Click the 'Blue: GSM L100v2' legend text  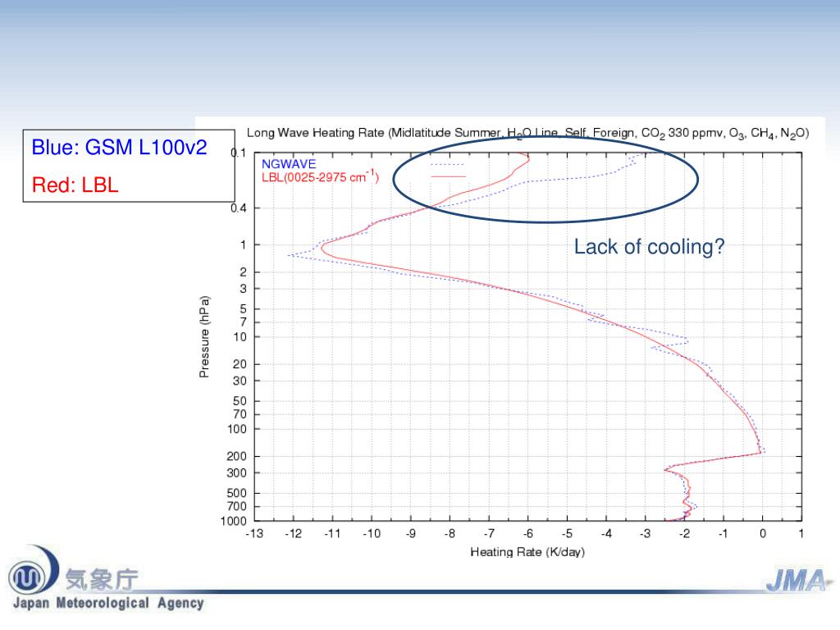pos(119,148)
